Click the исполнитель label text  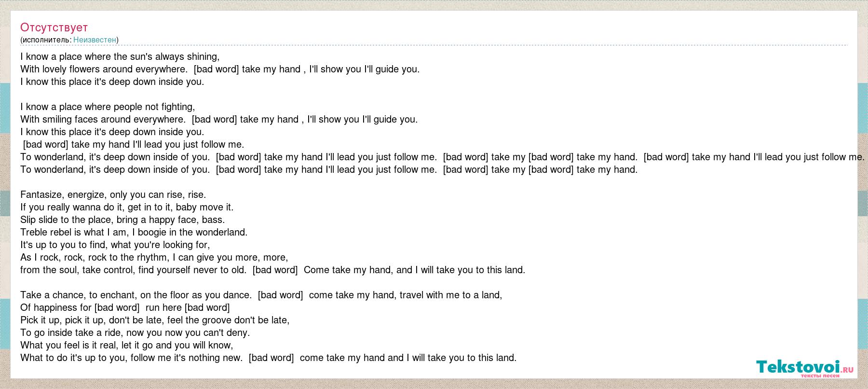(47, 40)
